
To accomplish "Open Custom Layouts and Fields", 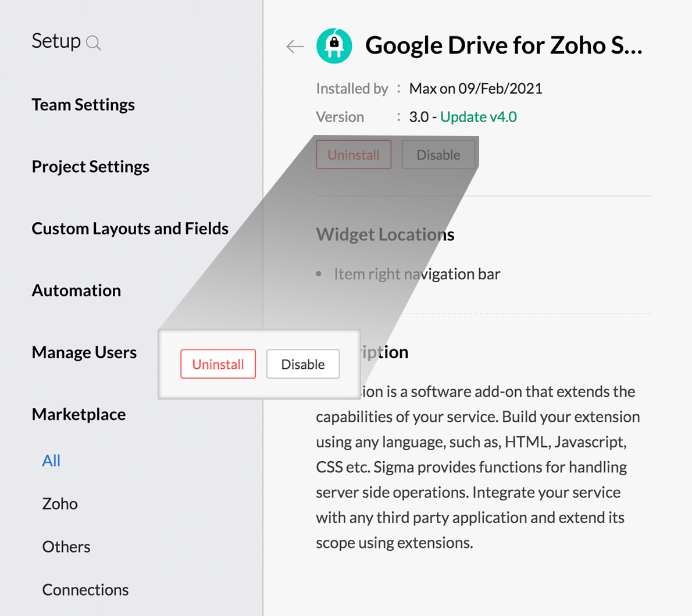I will [x=130, y=229].
